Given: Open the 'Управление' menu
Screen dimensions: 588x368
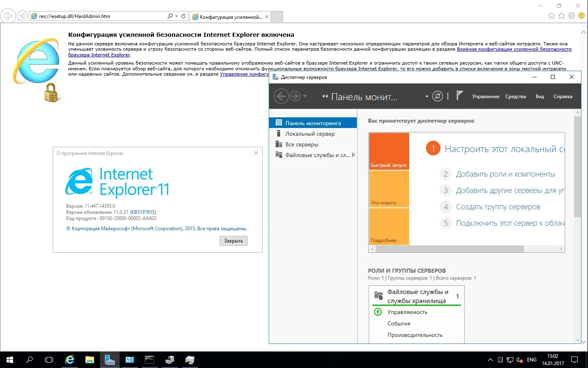Looking at the screenshot, I should click(x=486, y=96).
